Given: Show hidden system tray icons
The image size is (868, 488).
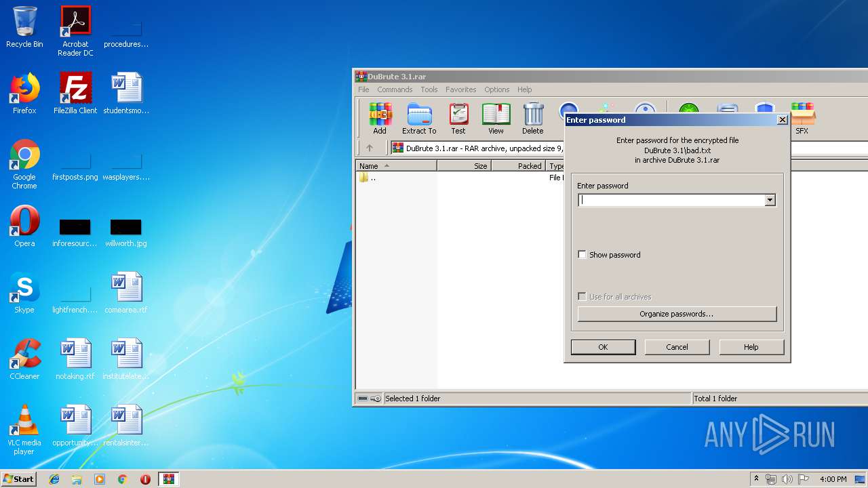Looking at the screenshot, I should point(757,479).
